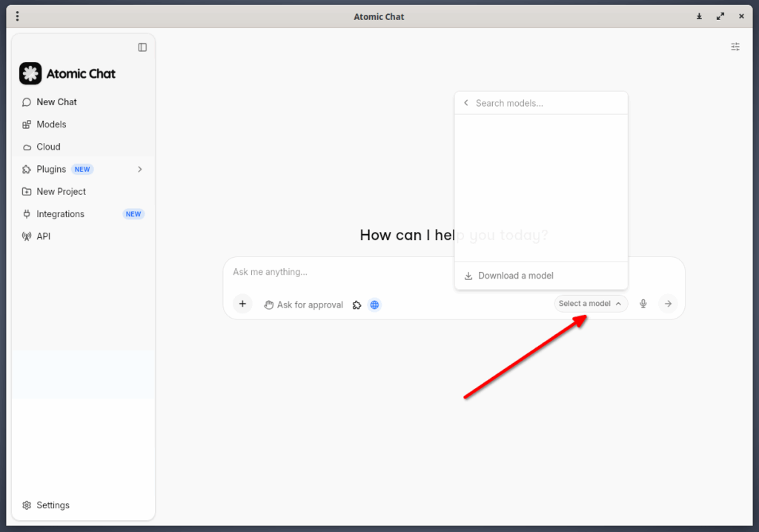
Task: Go back using the model search chevron
Action: pyautogui.click(x=466, y=103)
